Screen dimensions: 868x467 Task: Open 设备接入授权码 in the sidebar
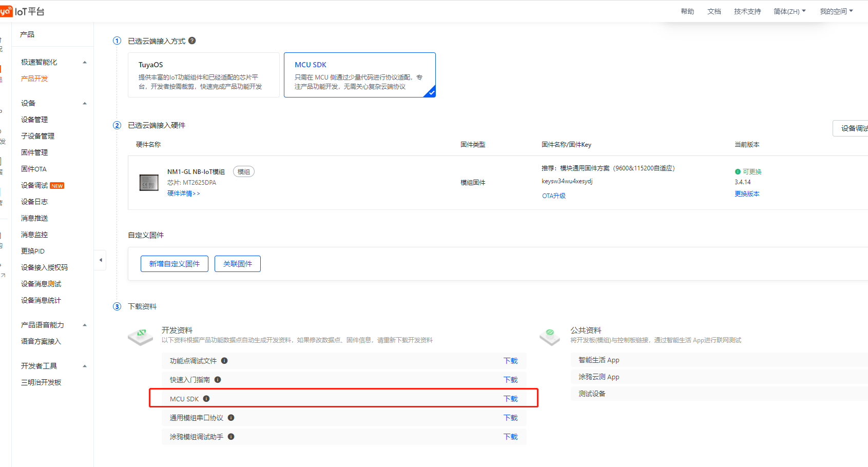pyautogui.click(x=44, y=267)
